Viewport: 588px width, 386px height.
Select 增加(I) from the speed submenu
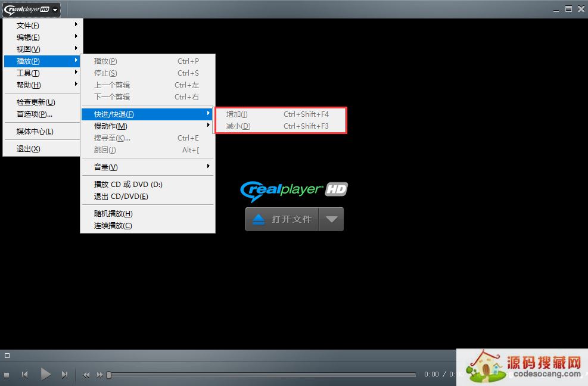tap(236, 114)
